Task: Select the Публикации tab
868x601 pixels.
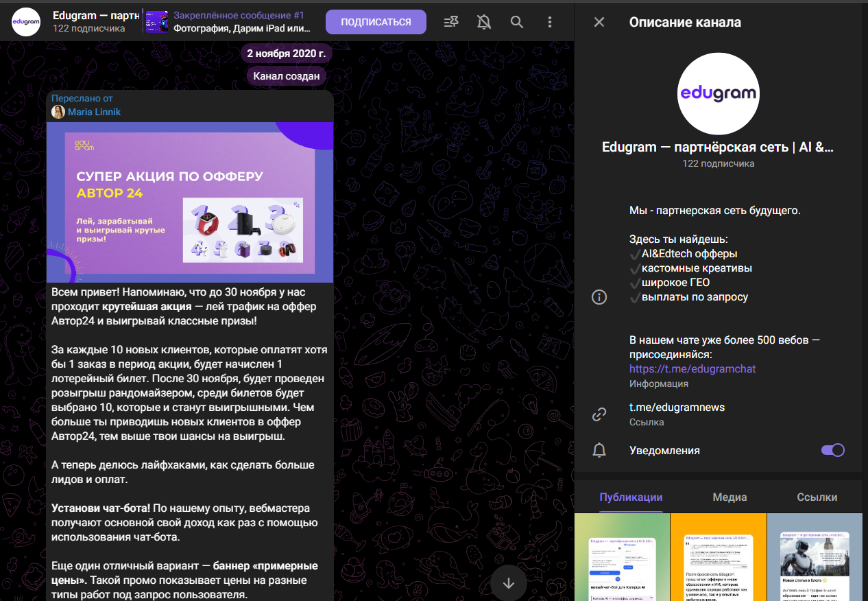Action: [x=631, y=497]
